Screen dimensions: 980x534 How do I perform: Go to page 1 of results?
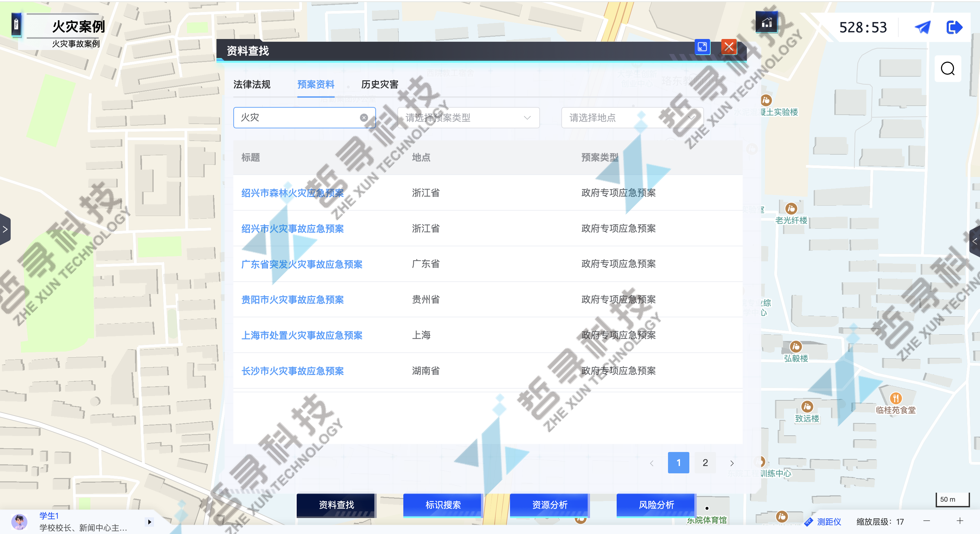[x=678, y=462]
